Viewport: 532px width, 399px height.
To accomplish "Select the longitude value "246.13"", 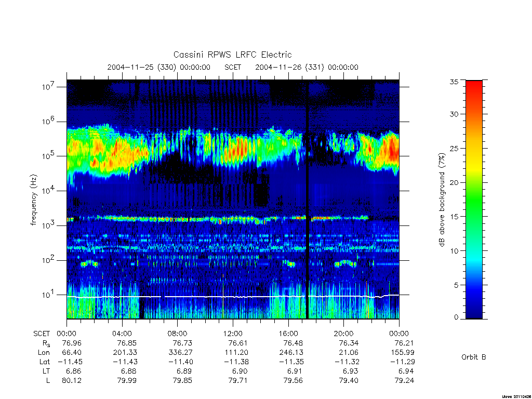I will pos(291,353).
